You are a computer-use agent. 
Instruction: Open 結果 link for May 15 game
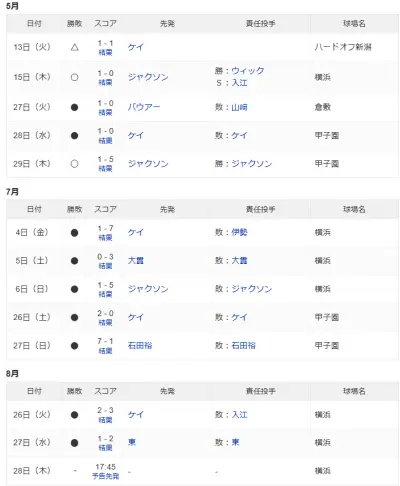click(105, 82)
